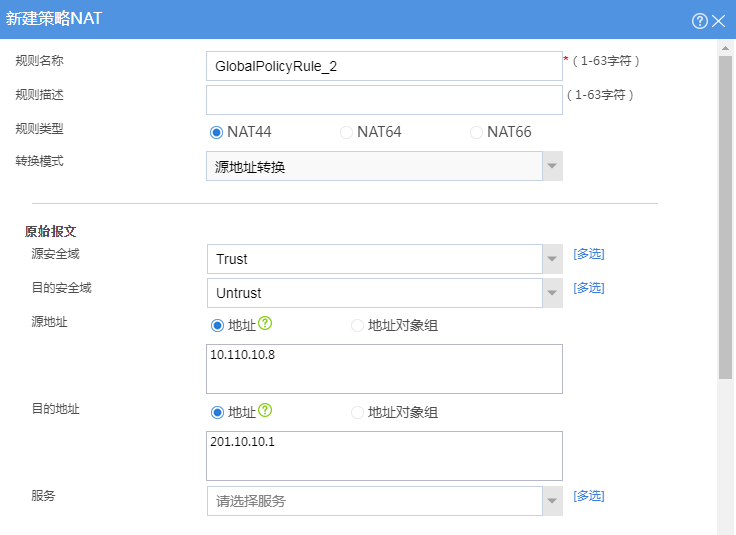Choose 地址对象组 for 源地址
The width and height of the screenshot is (736, 535).
click(357, 325)
